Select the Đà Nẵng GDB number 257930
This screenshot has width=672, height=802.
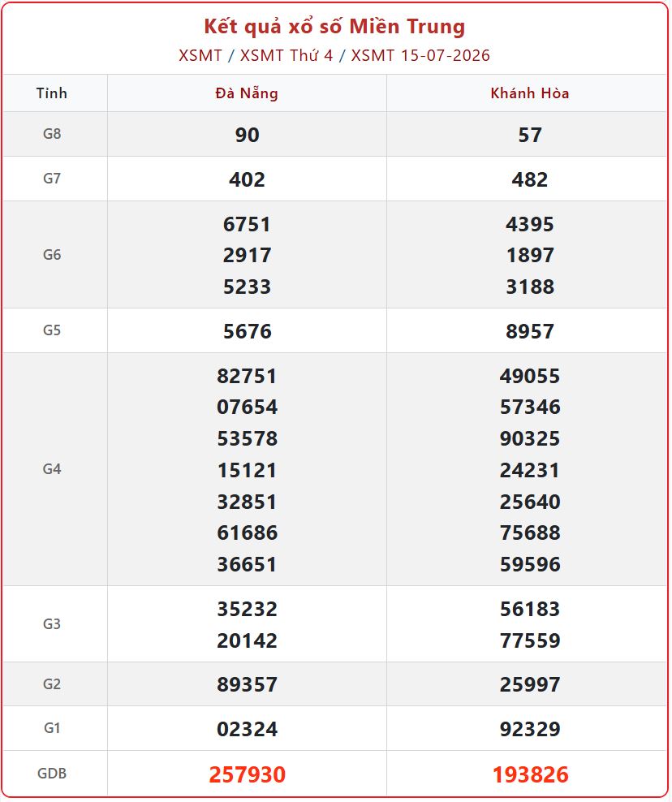click(247, 774)
